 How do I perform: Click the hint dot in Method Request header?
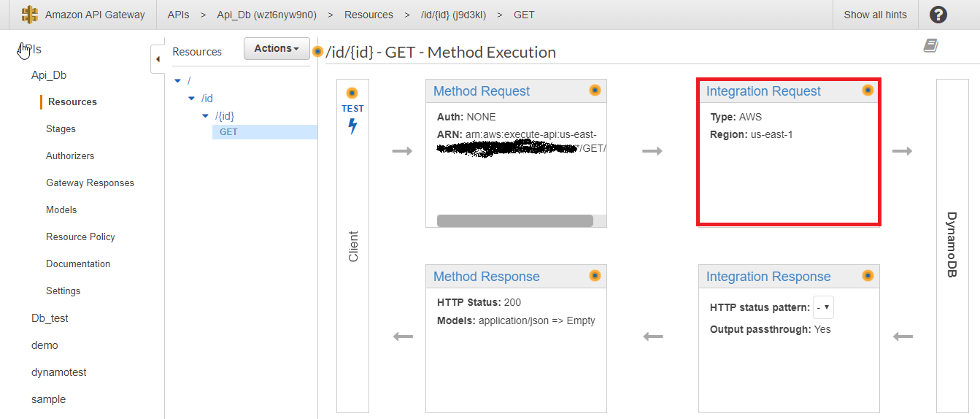click(595, 91)
